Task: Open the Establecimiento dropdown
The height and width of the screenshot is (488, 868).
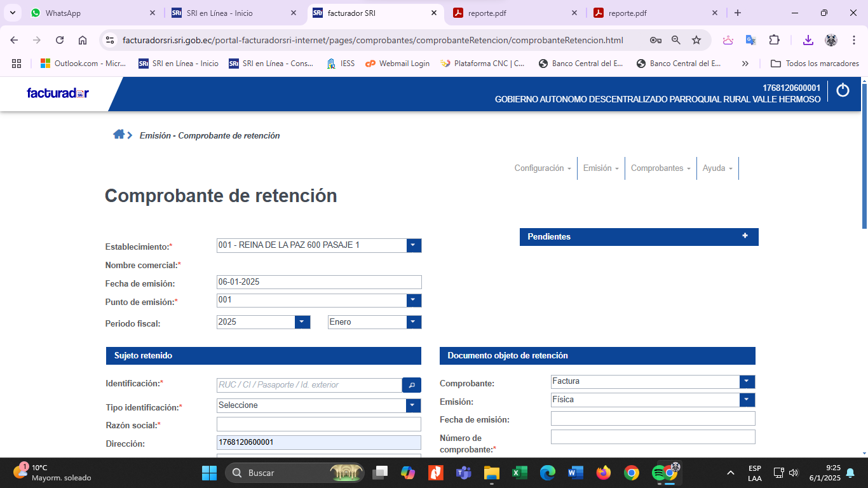Action: pyautogui.click(x=414, y=245)
